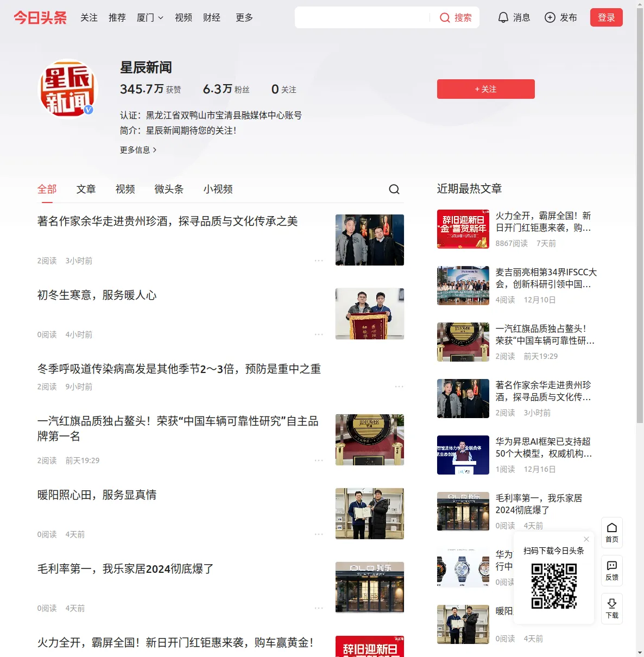Follow 星辰新闻 with + 关注 button
The width and height of the screenshot is (644, 657).
pos(486,89)
